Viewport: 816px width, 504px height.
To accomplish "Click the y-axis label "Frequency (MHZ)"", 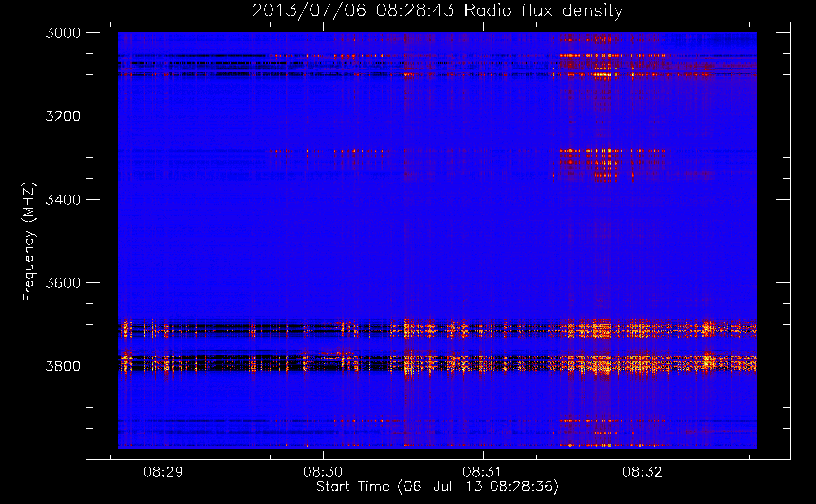I will click(29, 242).
